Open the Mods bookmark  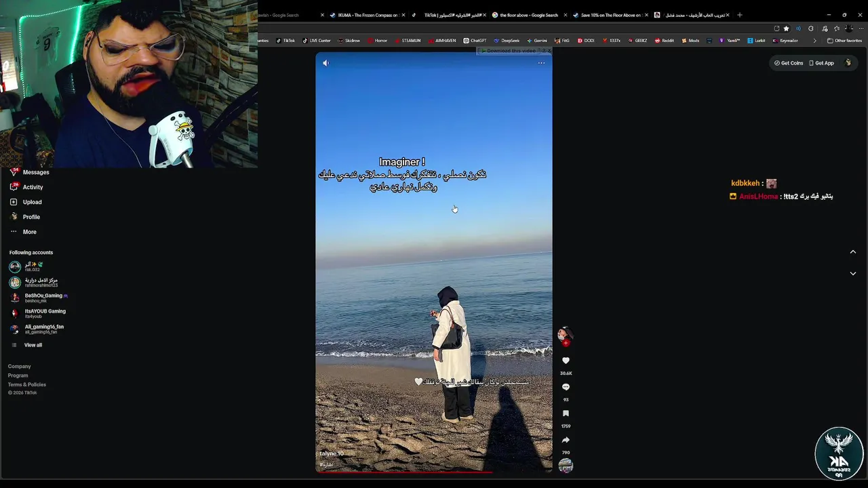(x=690, y=41)
